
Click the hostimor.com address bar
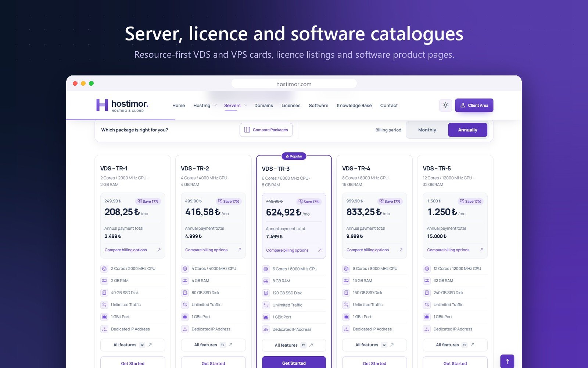pos(294,84)
